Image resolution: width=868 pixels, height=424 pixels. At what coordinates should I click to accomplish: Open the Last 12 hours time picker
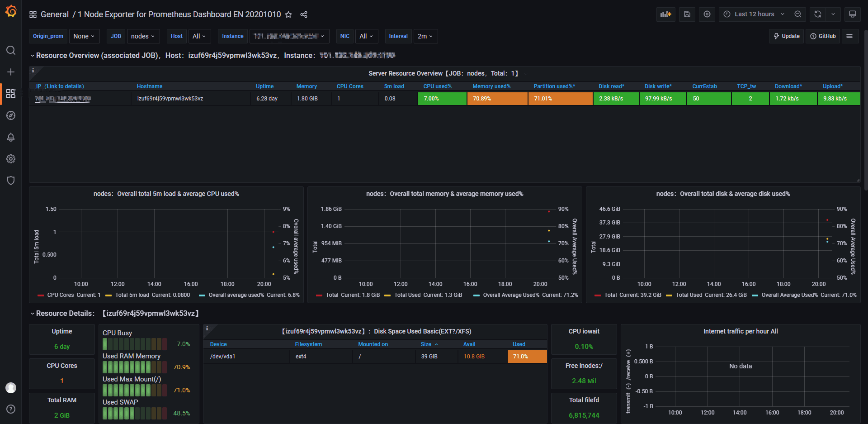pyautogui.click(x=754, y=14)
